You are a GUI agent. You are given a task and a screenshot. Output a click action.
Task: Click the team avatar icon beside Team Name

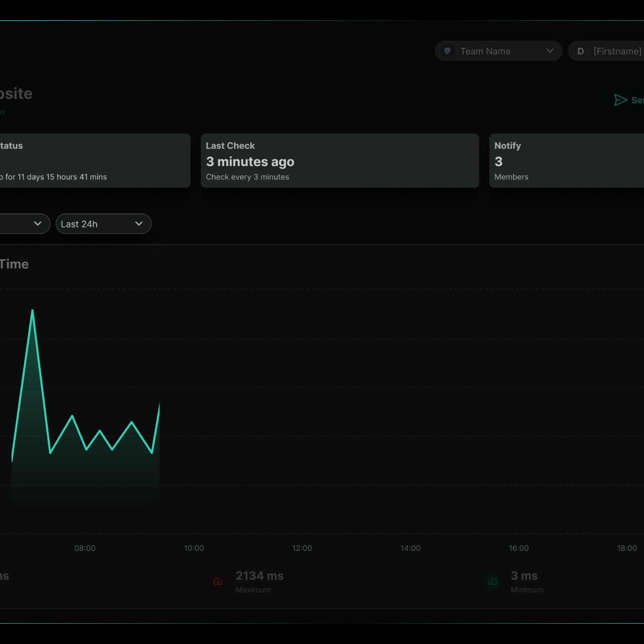click(447, 51)
